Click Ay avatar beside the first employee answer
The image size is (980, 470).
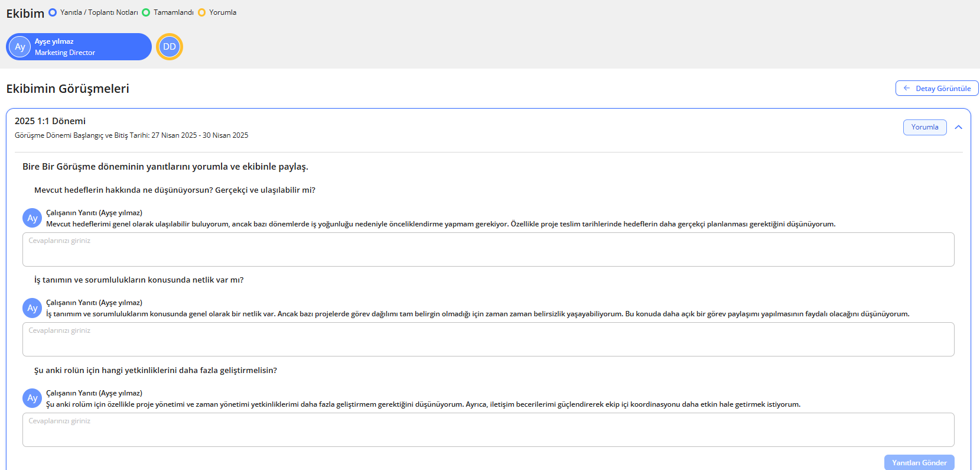(x=32, y=218)
